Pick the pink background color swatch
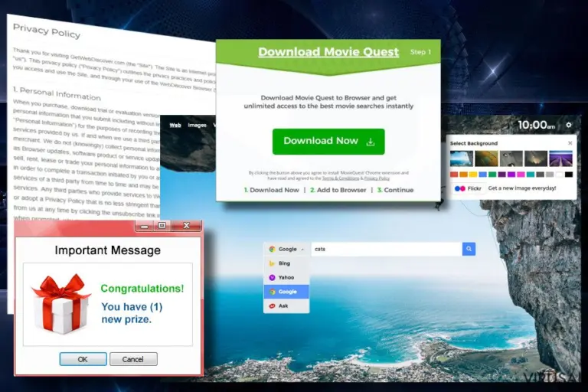The image size is (588, 392). coord(521,175)
